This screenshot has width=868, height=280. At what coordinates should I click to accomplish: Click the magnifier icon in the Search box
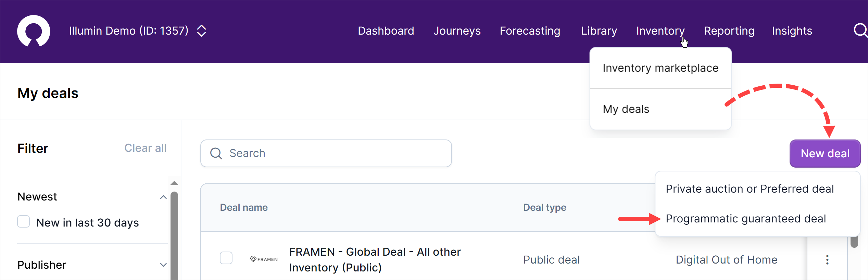click(x=216, y=153)
